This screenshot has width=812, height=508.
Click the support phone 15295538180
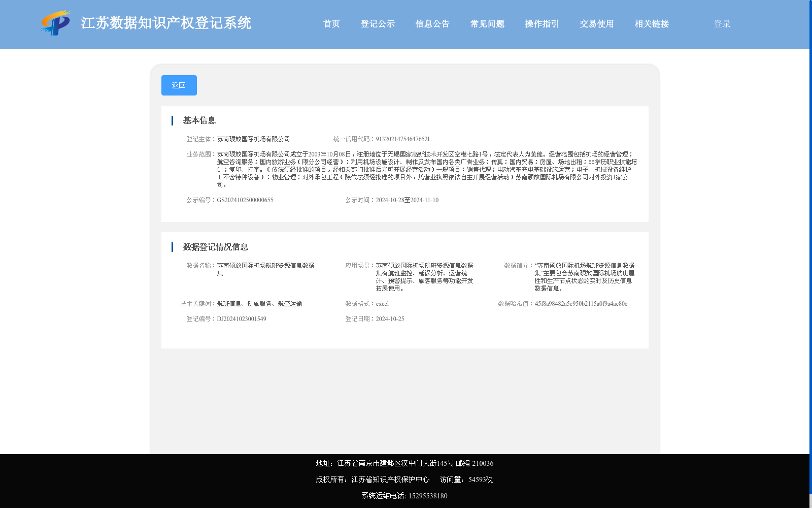click(428, 496)
